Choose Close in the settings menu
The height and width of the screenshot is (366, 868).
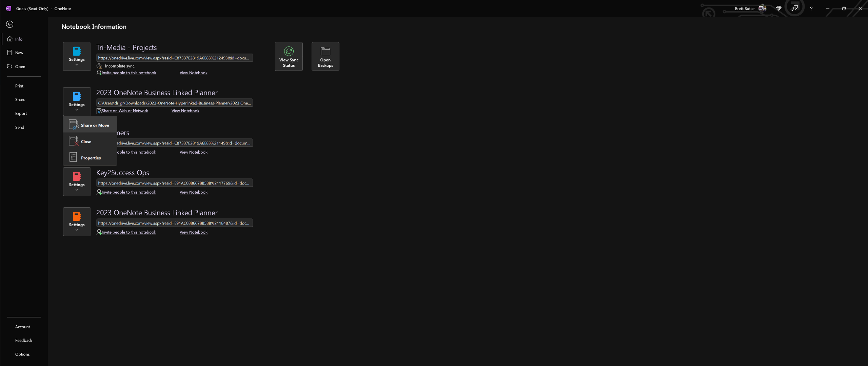click(x=90, y=141)
